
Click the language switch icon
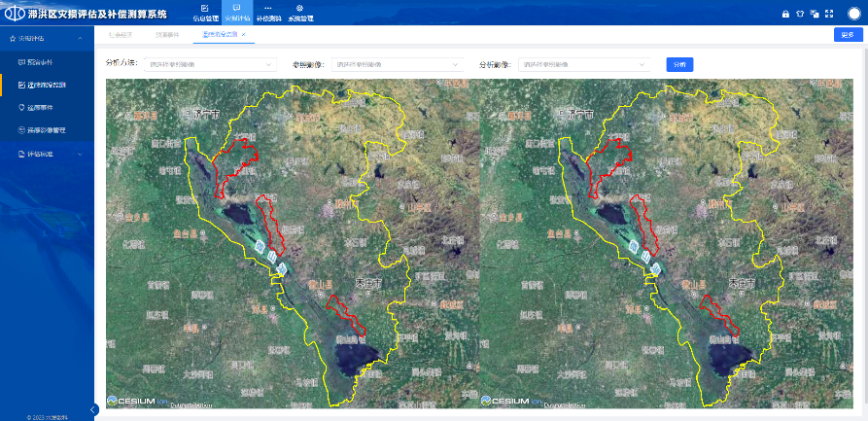pyautogui.click(x=815, y=14)
